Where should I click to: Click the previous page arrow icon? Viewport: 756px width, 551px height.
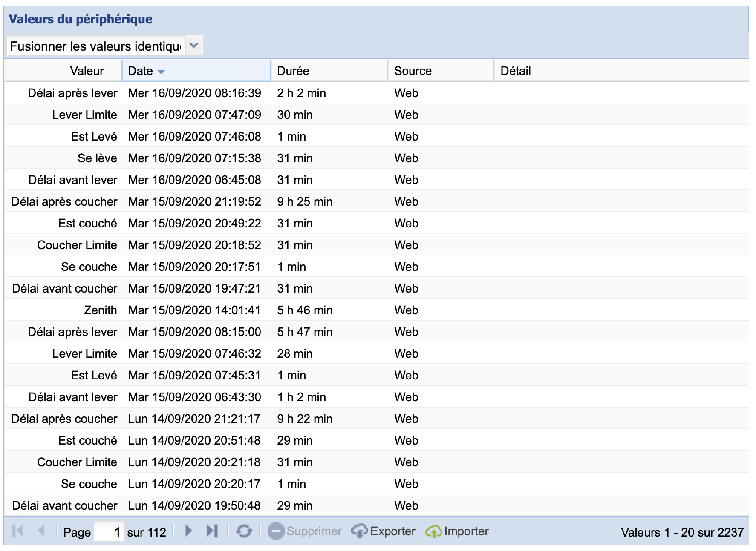click(41, 531)
